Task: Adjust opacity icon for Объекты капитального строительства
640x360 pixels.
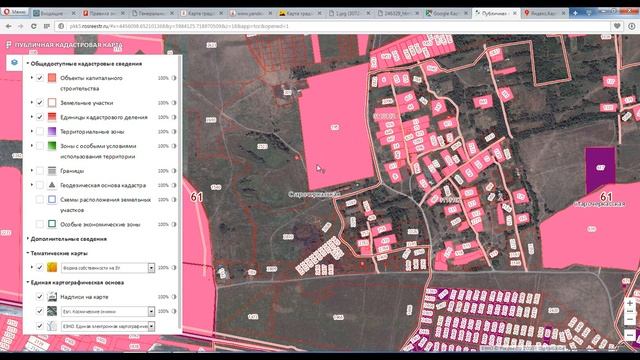Action: (x=174, y=78)
